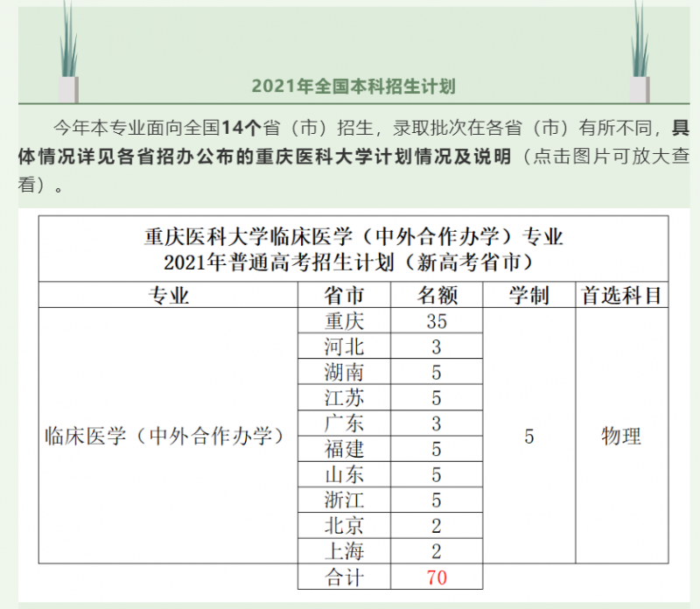700x609 pixels.
Task: Click the quota value 5 in the 福建 row
Action: click(437, 449)
